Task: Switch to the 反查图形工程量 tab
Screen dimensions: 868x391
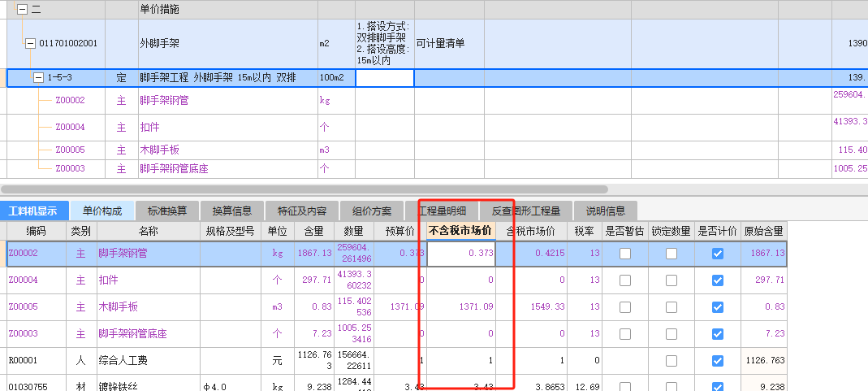Action: (525, 211)
